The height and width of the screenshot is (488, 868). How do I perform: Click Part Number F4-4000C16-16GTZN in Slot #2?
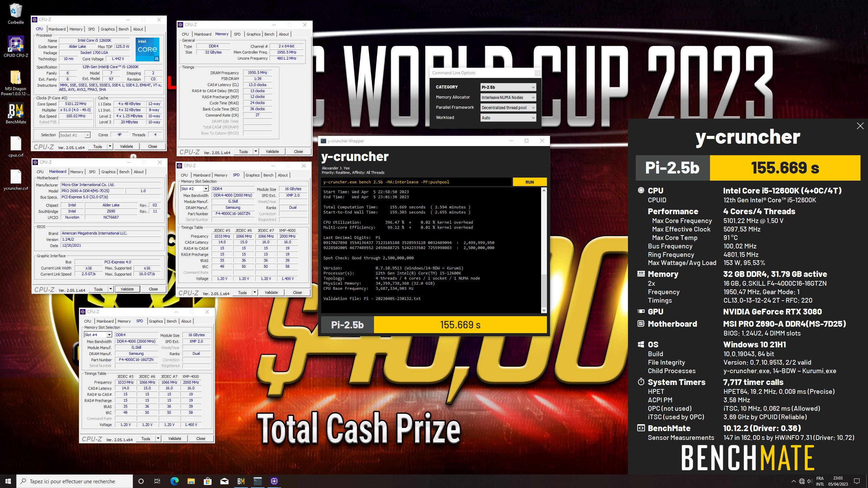[233, 214]
